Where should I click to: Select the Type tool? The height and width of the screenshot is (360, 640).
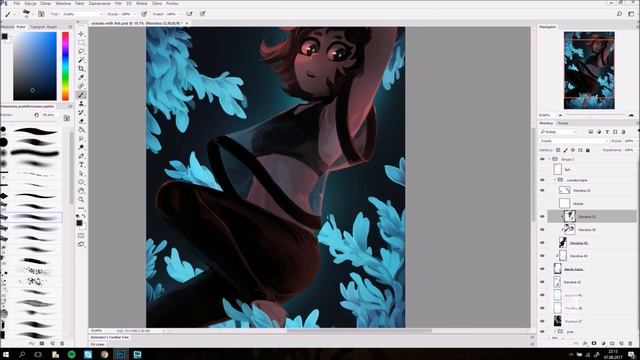81,164
